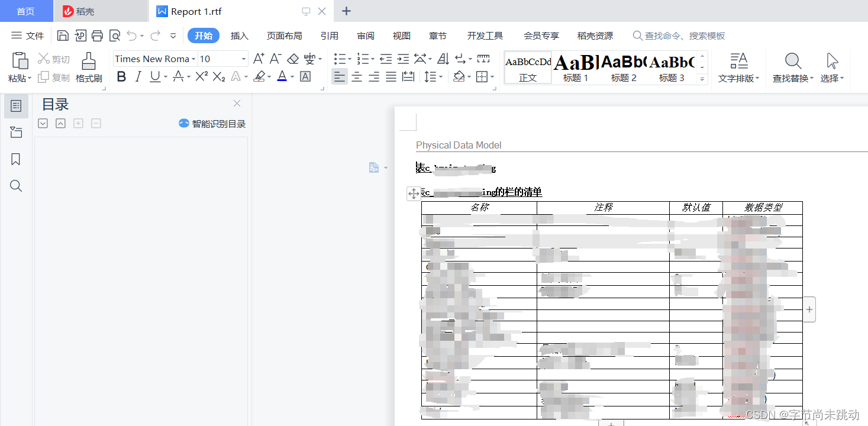Toggle Underline formatting

point(155,76)
